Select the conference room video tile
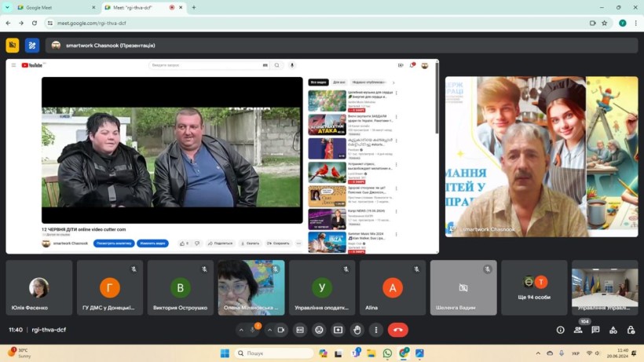The width and height of the screenshot is (644, 362). pos(605,287)
